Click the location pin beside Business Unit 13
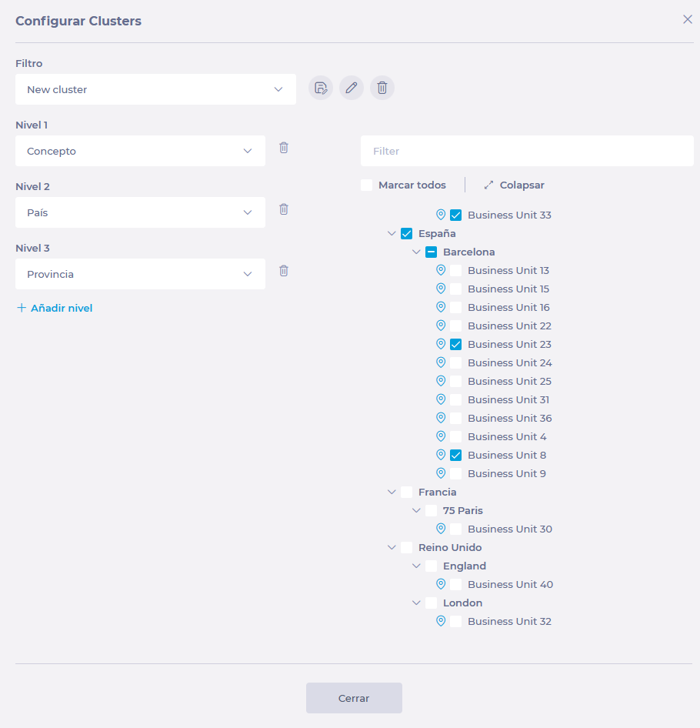700x728 pixels. pos(441,270)
